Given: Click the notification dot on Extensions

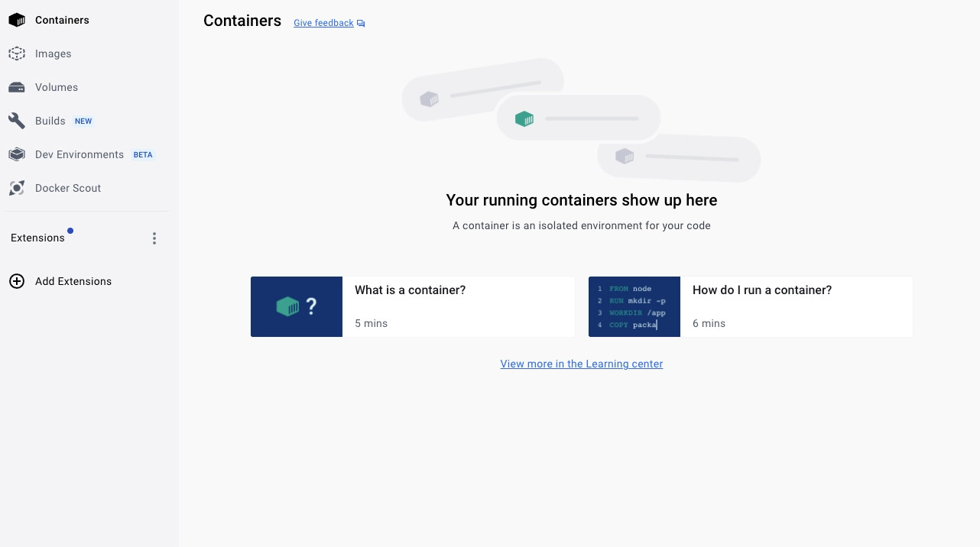Looking at the screenshot, I should coord(70,230).
